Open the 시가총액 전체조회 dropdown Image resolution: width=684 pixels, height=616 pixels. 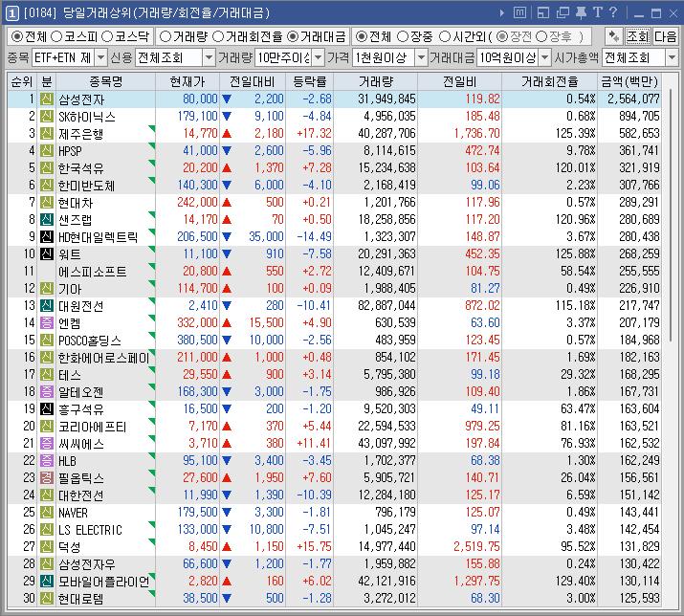[x=672, y=57]
